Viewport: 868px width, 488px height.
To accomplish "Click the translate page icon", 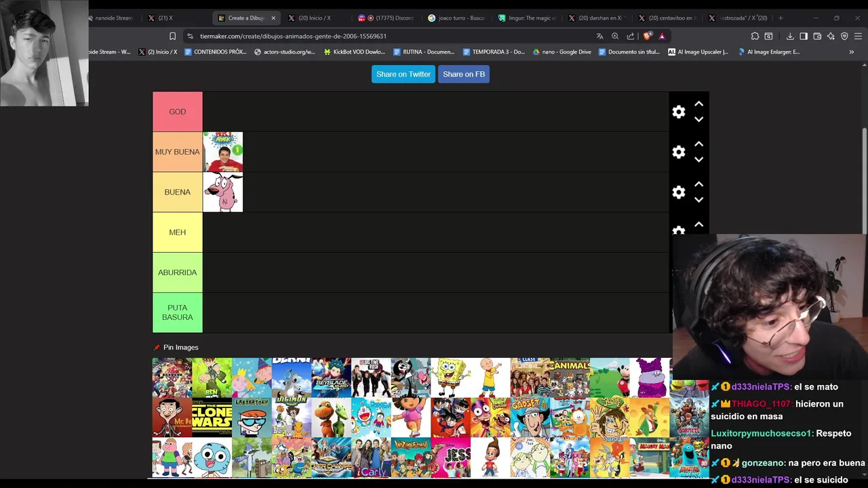I will click(599, 36).
